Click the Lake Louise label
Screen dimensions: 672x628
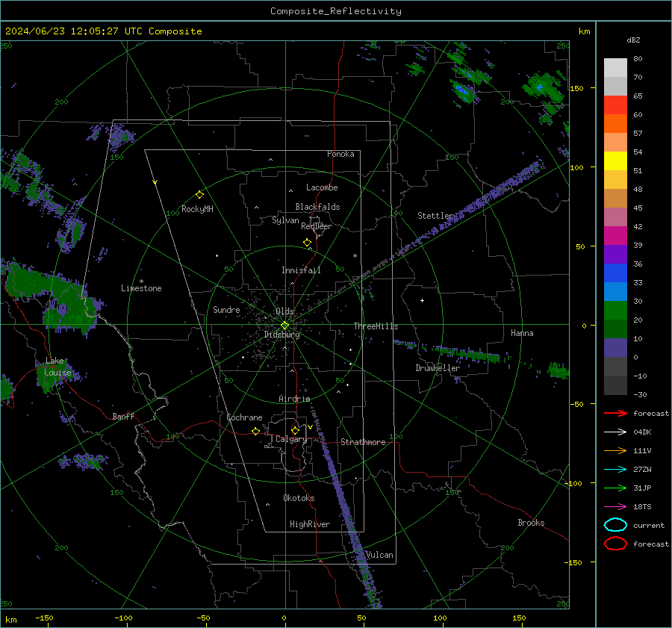click(58, 367)
